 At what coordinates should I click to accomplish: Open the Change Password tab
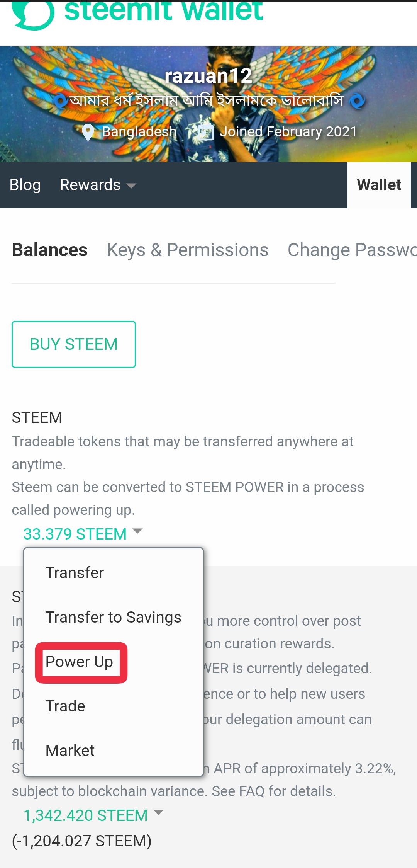tap(352, 250)
